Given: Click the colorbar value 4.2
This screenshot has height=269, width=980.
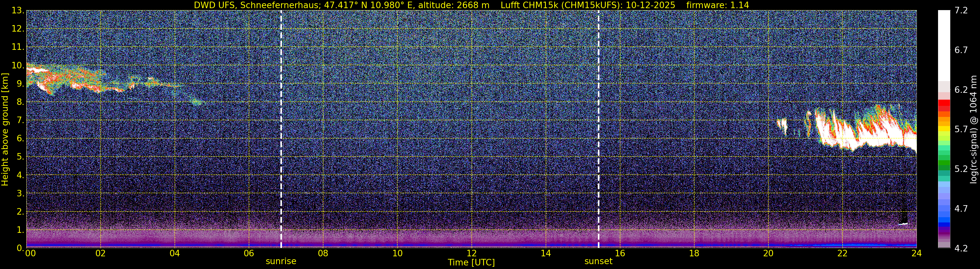Looking at the screenshot, I should point(961,248).
